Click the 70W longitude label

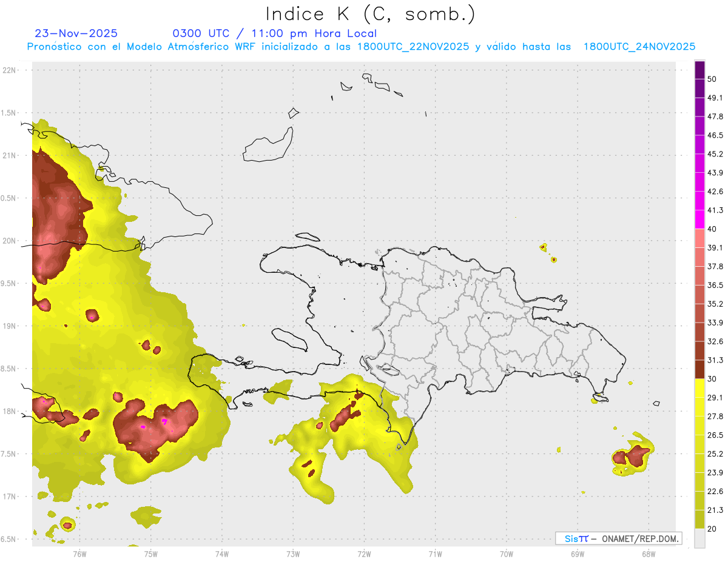coord(507,554)
